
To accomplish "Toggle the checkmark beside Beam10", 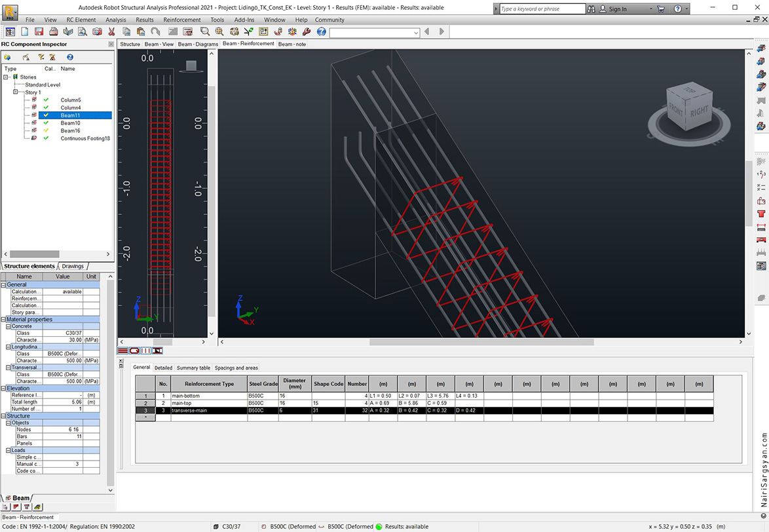I will pos(46,123).
